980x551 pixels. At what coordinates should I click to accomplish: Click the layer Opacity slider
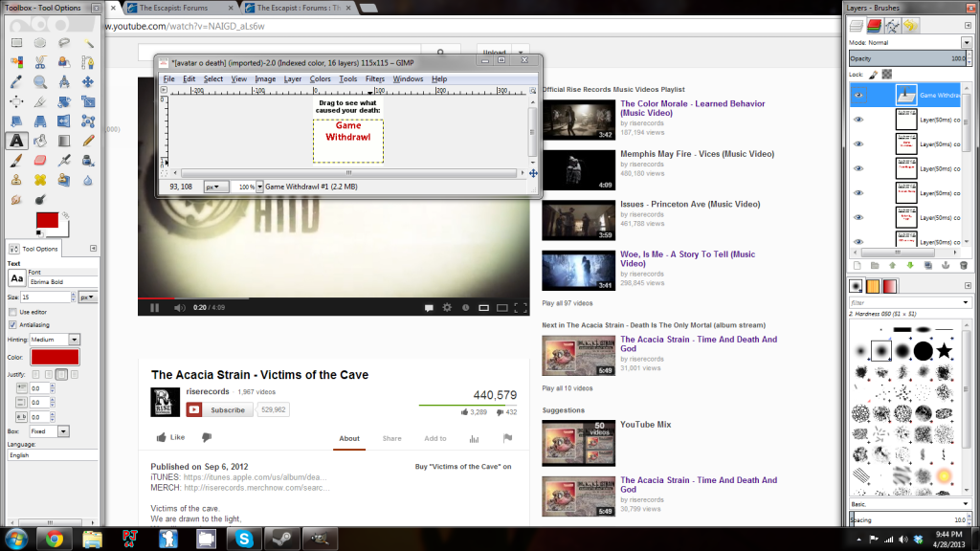click(x=907, y=58)
